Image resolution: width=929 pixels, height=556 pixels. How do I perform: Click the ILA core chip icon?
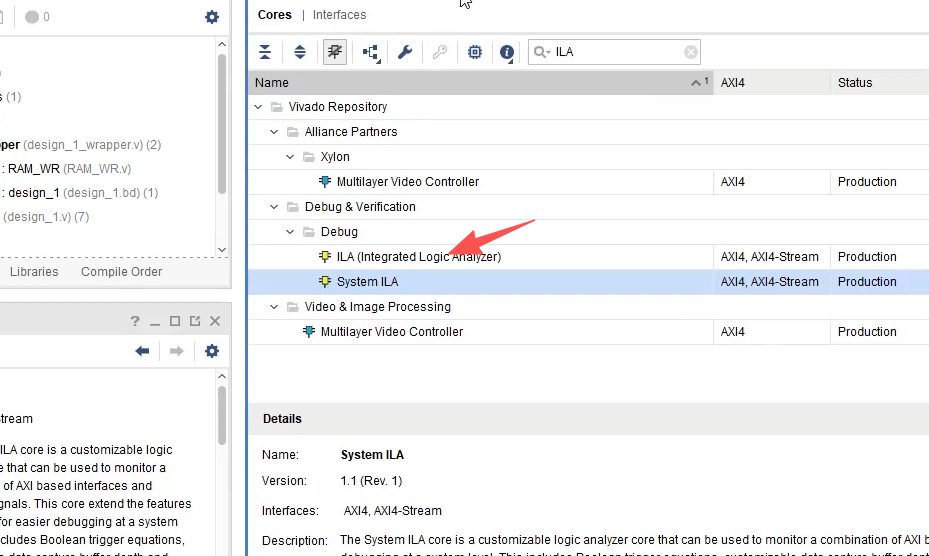325,256
